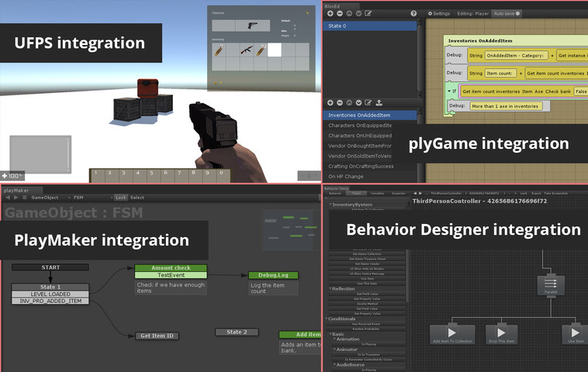Select Vendor OnSoldItemToVendor event

click(360, 156)
